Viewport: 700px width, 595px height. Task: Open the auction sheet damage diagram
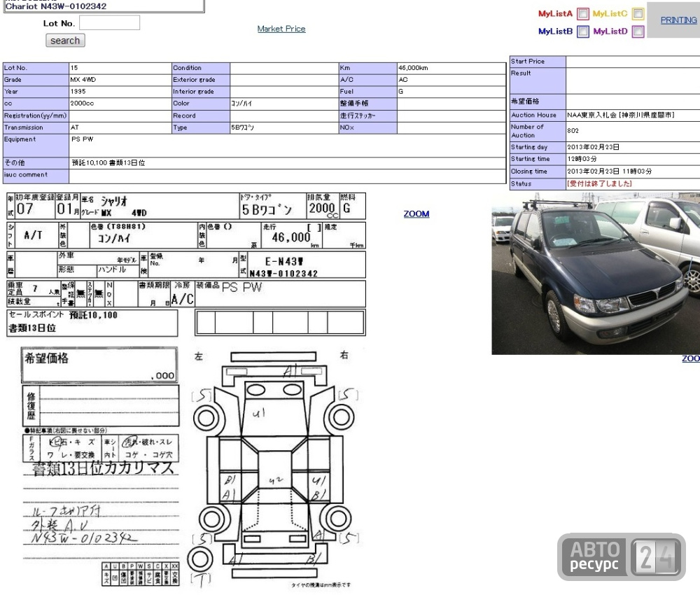(274, 466)
